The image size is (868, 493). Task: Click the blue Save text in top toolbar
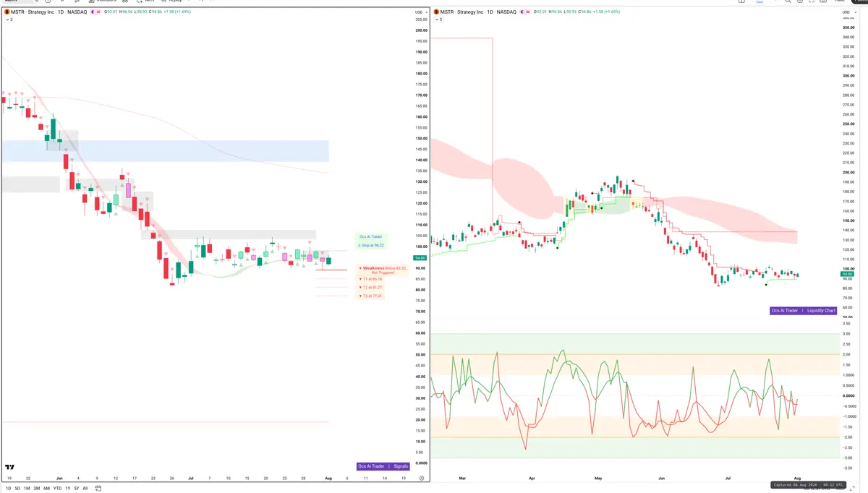[759, 2]
